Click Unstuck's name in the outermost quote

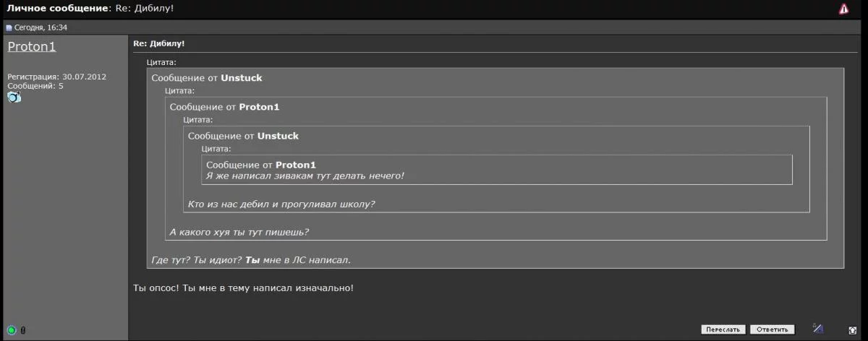242,78
